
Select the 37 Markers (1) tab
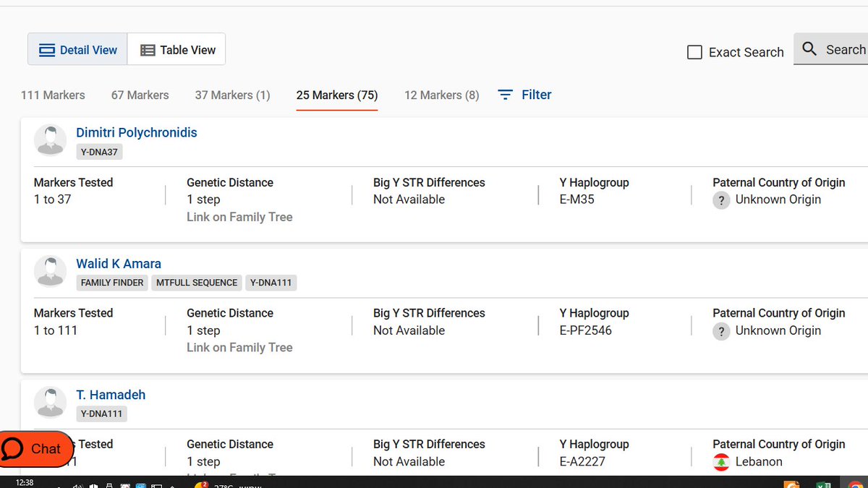tap(232, 95)
